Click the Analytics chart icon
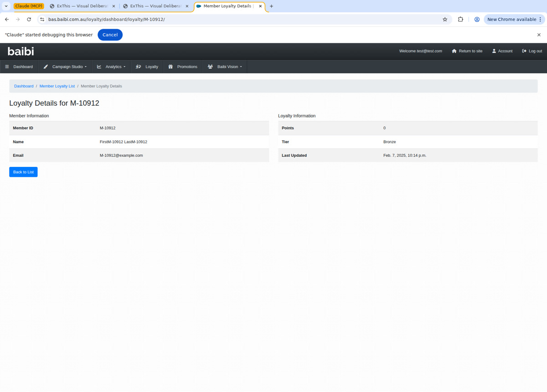 pos(98,67)
